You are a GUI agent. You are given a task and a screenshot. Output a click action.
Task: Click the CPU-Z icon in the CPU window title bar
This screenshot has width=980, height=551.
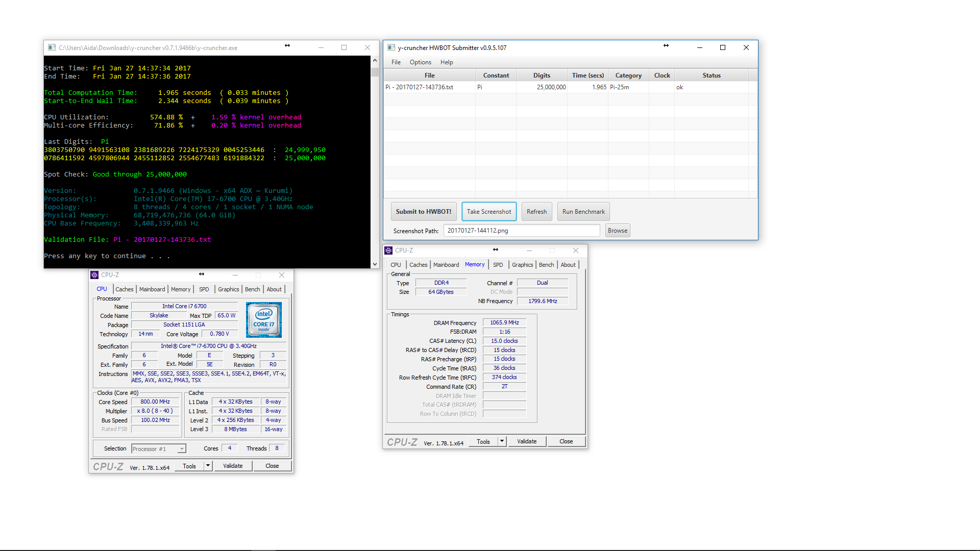pos(94,275)
